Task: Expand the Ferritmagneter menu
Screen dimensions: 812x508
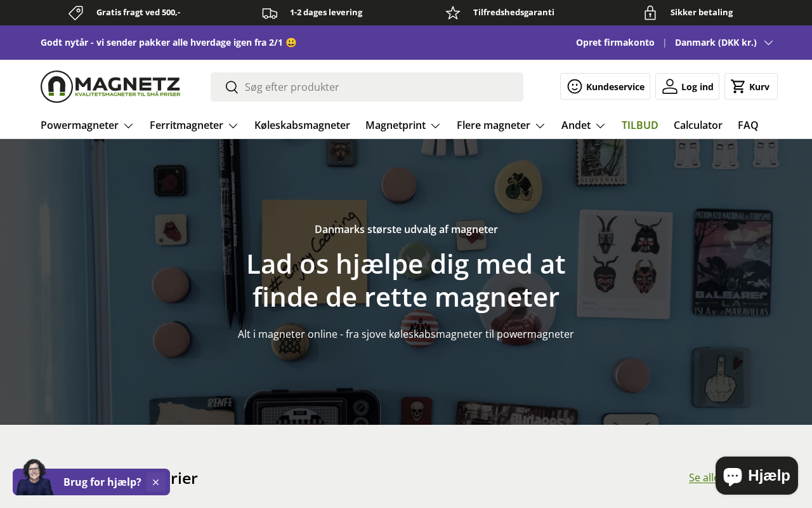Action: pyautogui.click(x=193, y=125)
